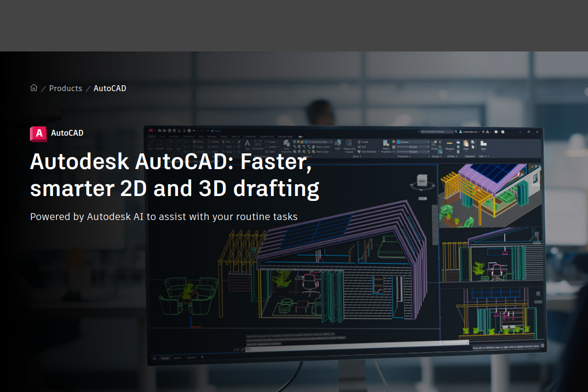The width and height of the screenshot is (588, 392).
Task: Click the 'Autodesk AutoCAD: Faster,' headline
Action: coord(171,162)
